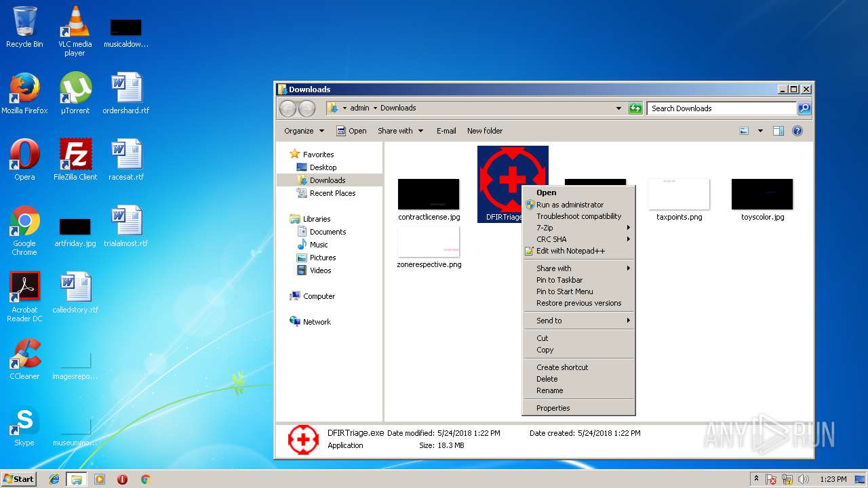Open Mozilla Firefox desktop shortcut

24,94
